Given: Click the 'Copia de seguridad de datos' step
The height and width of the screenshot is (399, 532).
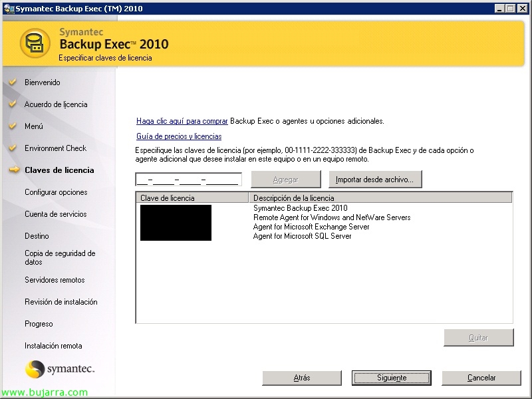Looking at the screenshot, I should (60, 257).
